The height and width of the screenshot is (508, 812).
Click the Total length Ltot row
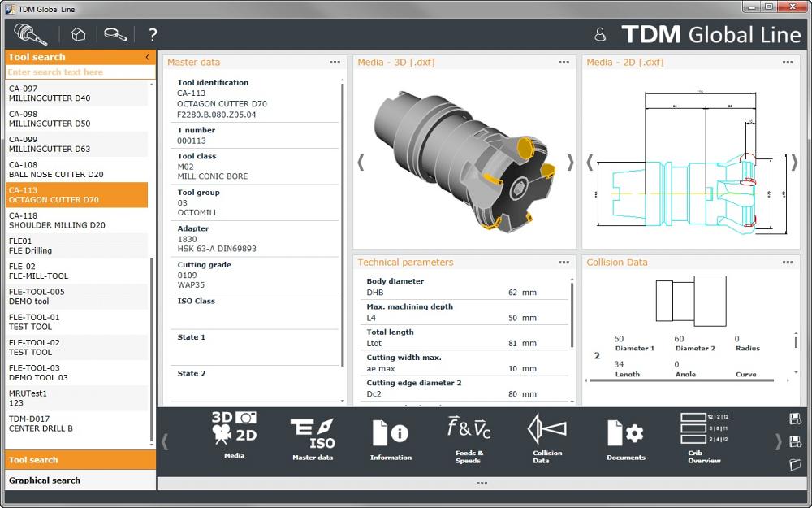[x=464, y=338]
